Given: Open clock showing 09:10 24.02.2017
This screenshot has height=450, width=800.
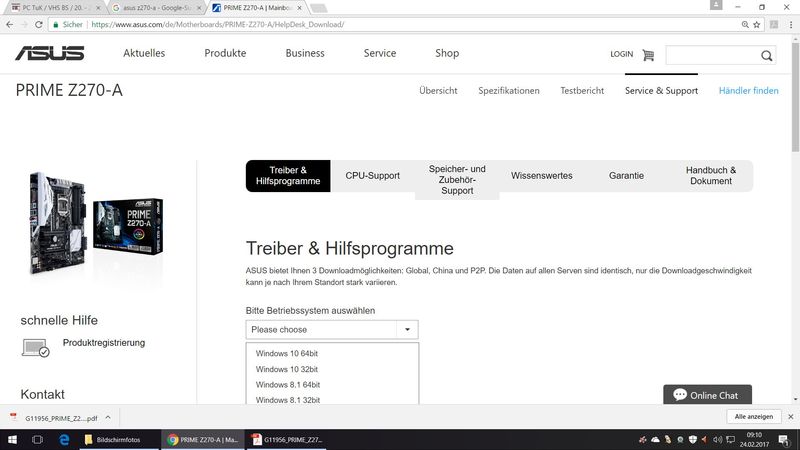Looking at the screenshot, I should click(754, 439).
